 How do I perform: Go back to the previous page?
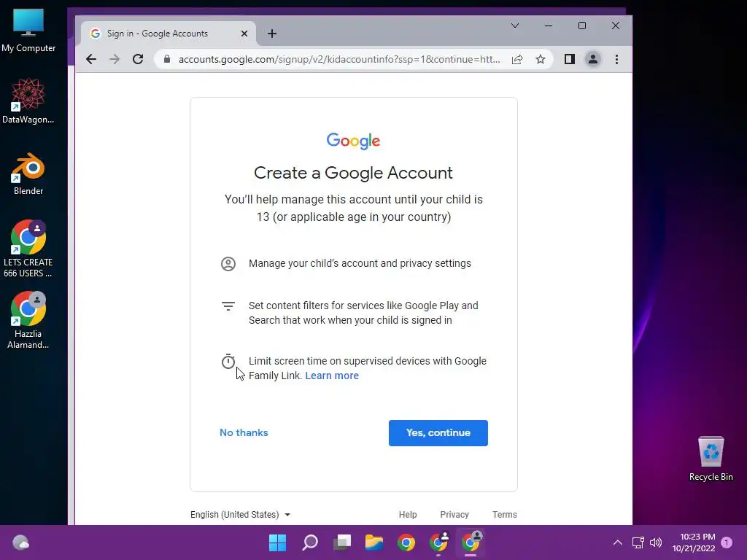[91, 59]
